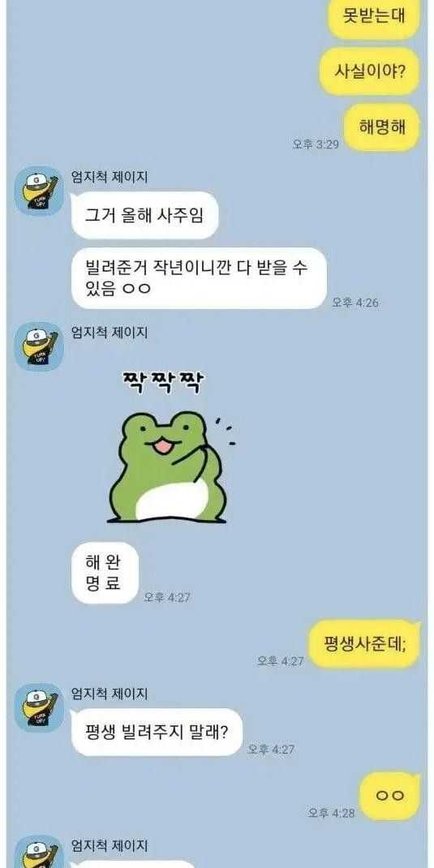Tap the yellow "평생사준데;" reply bubble

[364, 645]
